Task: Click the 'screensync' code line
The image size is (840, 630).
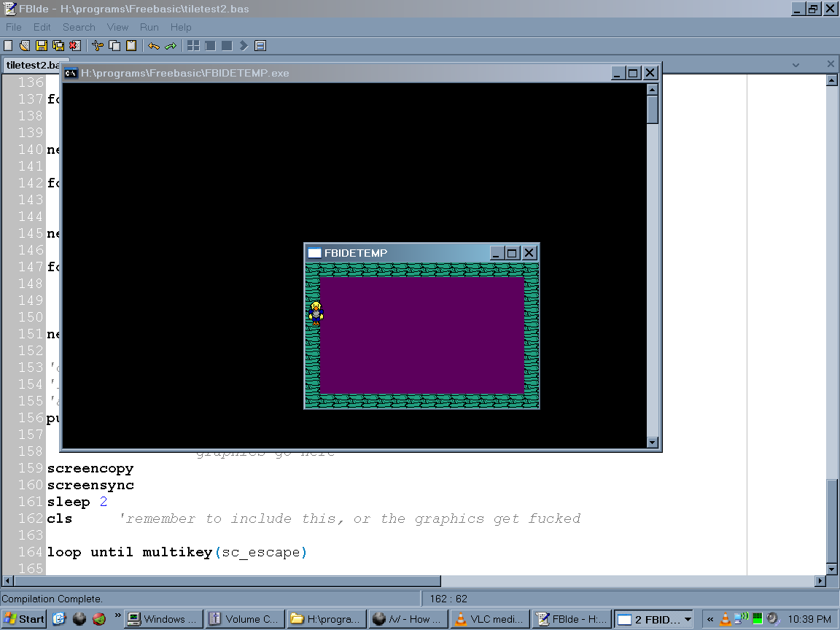Action: [90, 486]
